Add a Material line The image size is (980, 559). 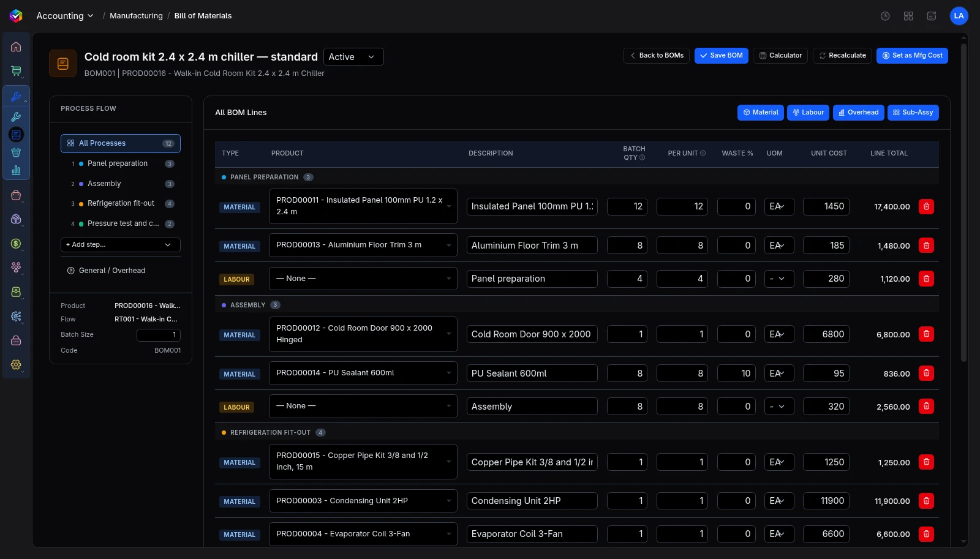761,113
